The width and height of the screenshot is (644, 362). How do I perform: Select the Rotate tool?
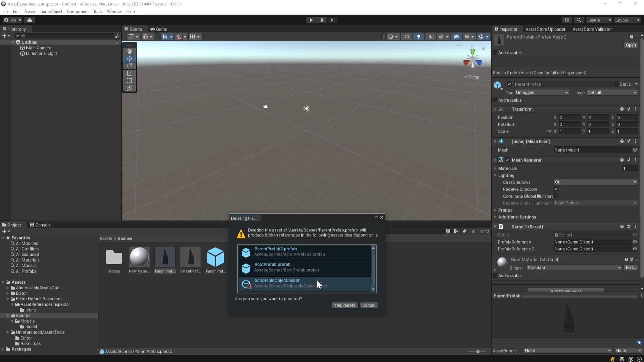[x=130, y=66]
